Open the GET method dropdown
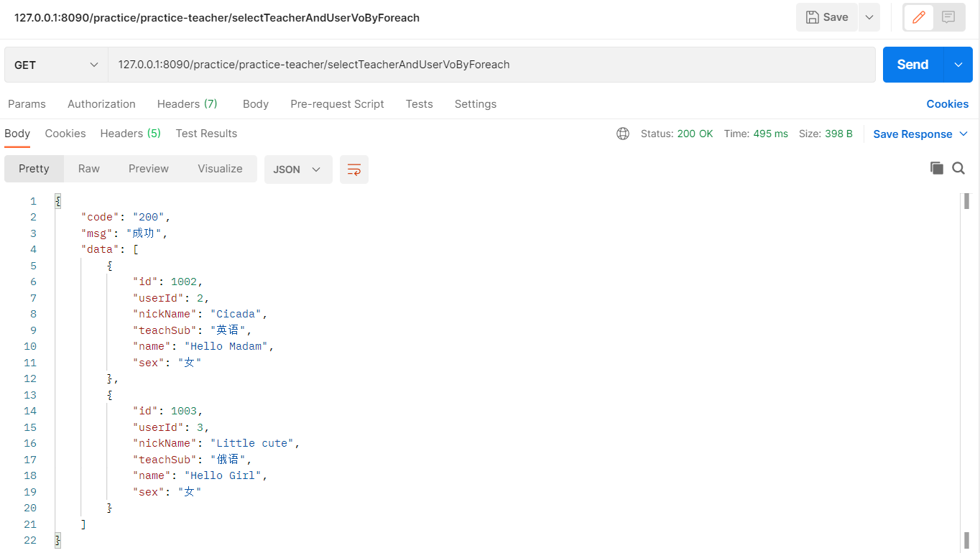Viewport: 980px width, 553px height. [x=56, y=65]
